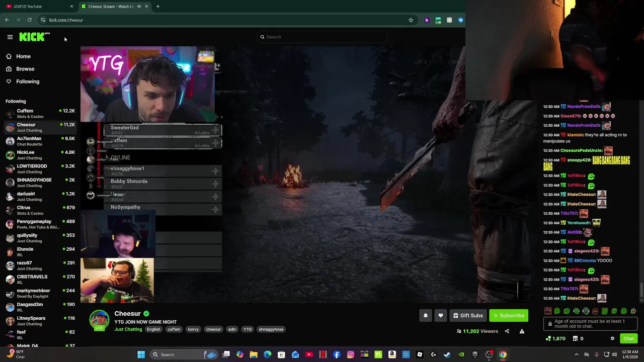Click the Just Chatting category link
644x362 pixels.
click(128, 329)
